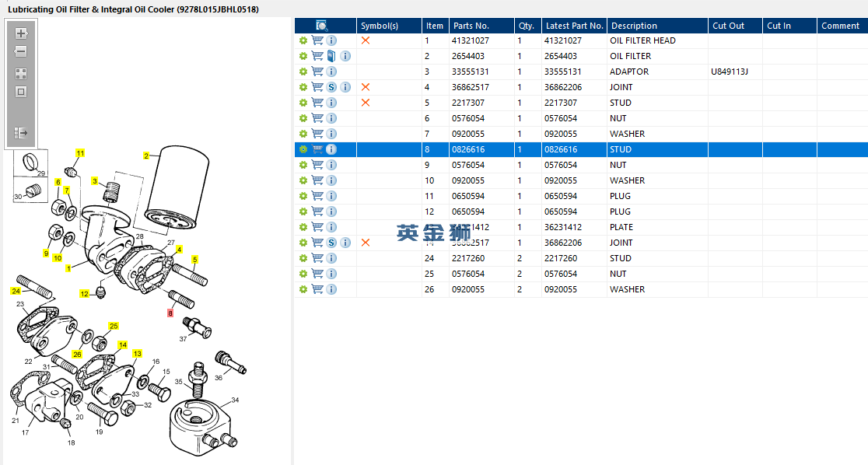The width and height of the screenshot is (868, 465).
Task: Add item 9 NUT to cart
Action: 317,164
